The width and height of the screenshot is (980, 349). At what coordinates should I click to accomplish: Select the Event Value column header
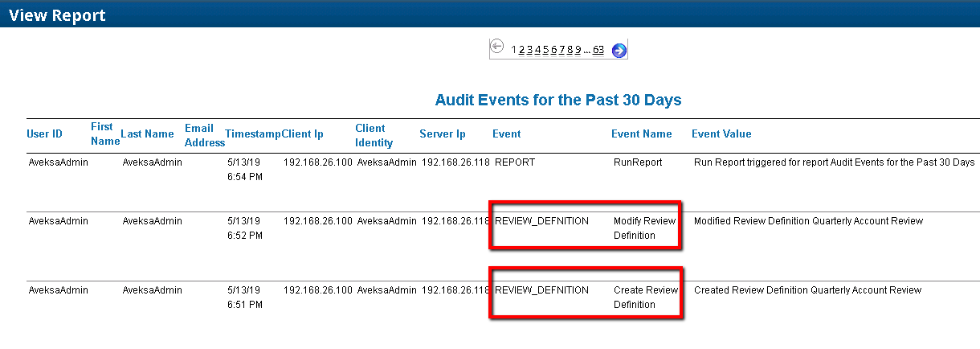click(x=721, y=134)
